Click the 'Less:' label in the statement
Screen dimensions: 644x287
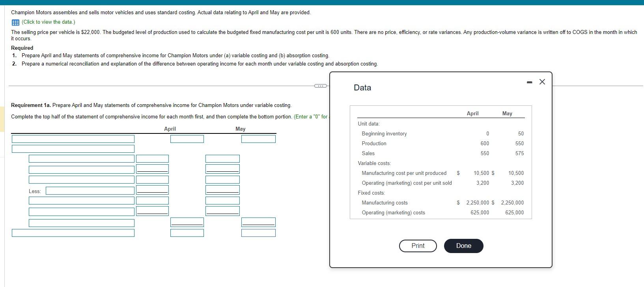click(x=35, y=191)
